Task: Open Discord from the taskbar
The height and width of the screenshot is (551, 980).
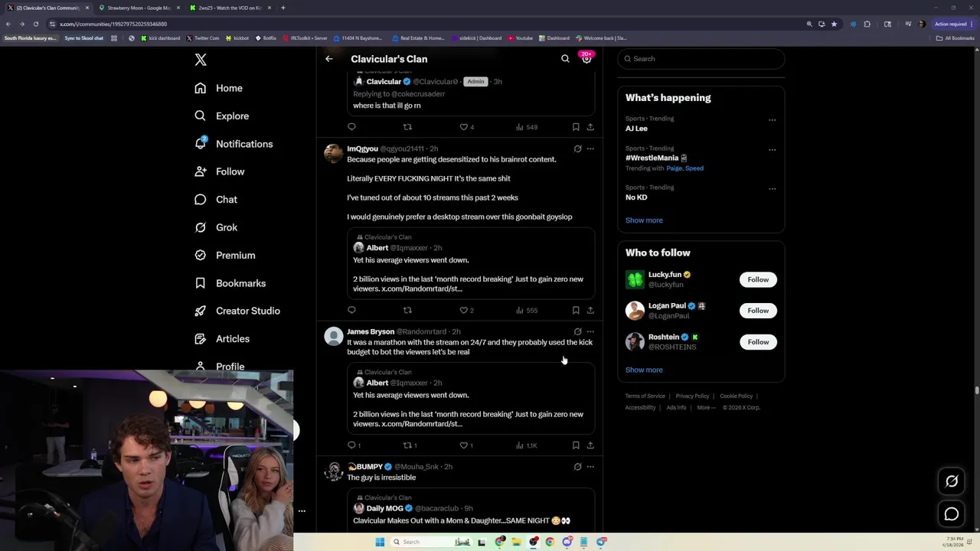Action: tap(567, 542)
